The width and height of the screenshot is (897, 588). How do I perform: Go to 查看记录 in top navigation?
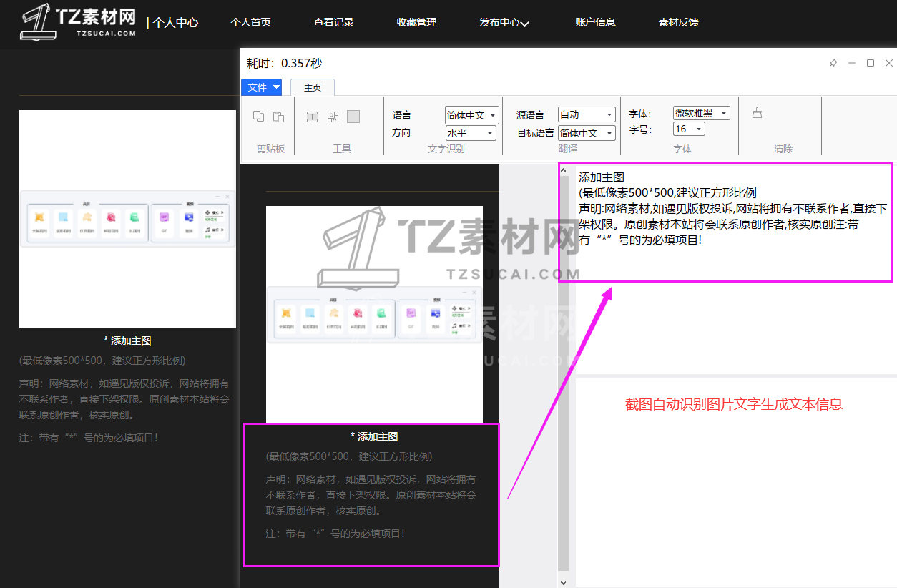pyautogui.click(x=333, y=22)
